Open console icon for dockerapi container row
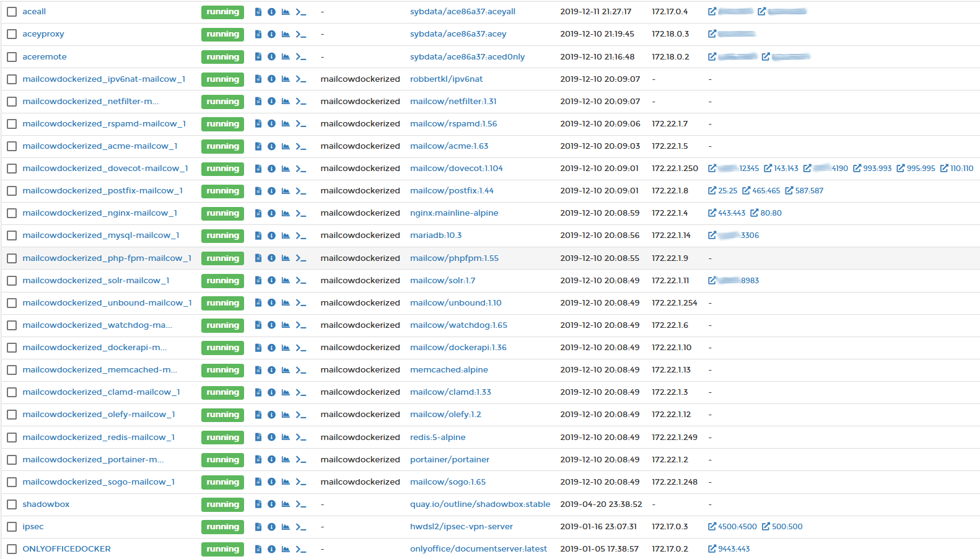The image size is (980, 559). (301, 347)
